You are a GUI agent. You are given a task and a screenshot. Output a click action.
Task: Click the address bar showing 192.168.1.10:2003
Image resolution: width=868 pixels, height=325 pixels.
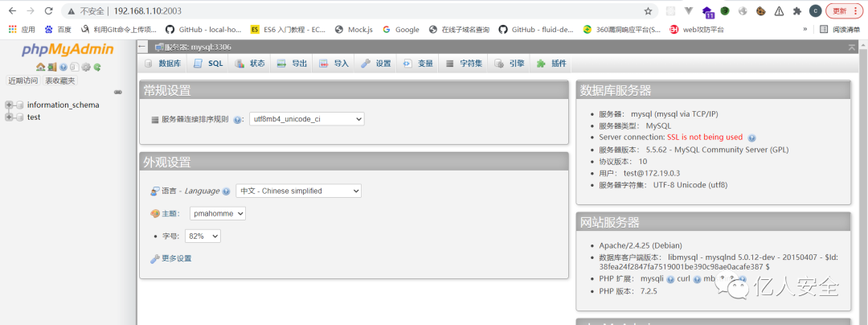coord(360,10)
